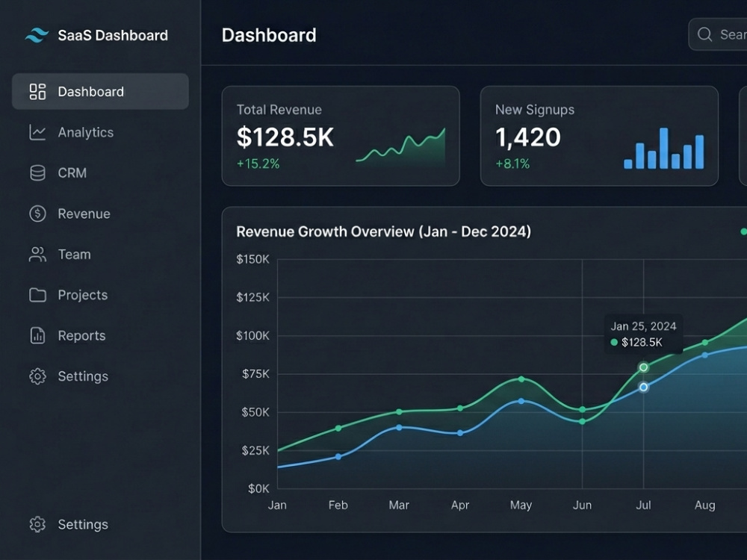
Task: Open Settings listed under Reports
Action: (x=101, y=376)
